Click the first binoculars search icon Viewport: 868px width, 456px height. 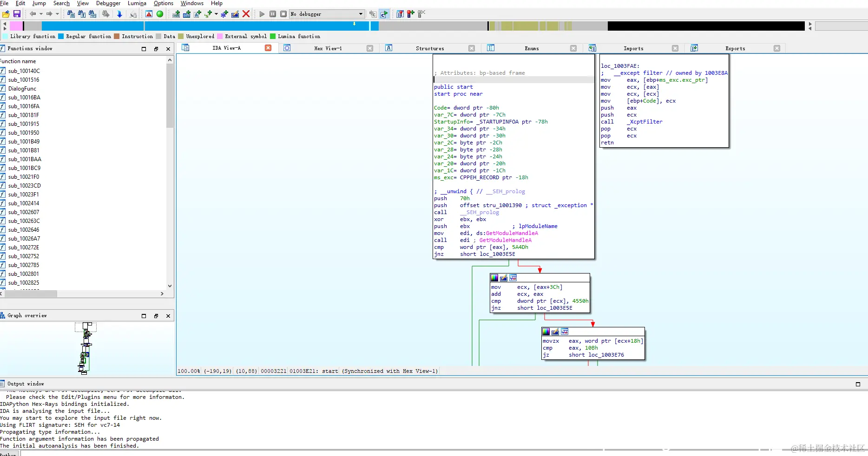[x=71, y=14]
